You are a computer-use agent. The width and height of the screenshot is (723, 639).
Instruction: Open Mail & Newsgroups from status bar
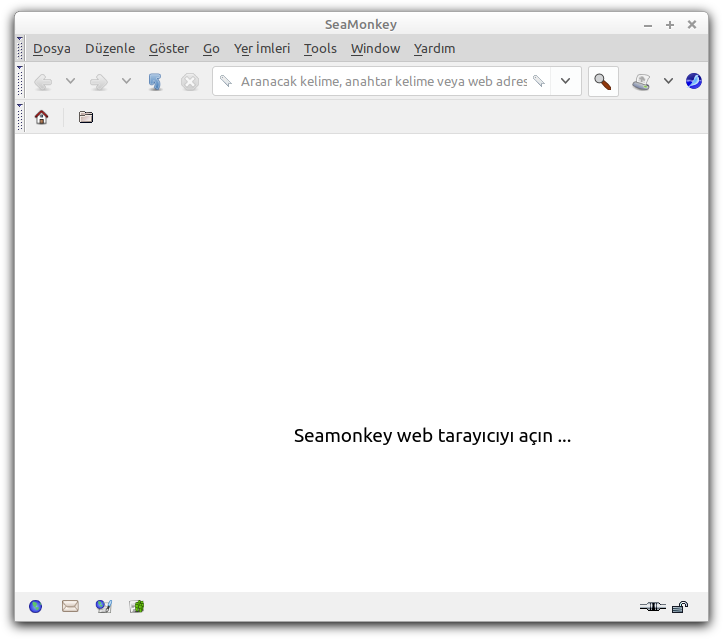[70, 606]
